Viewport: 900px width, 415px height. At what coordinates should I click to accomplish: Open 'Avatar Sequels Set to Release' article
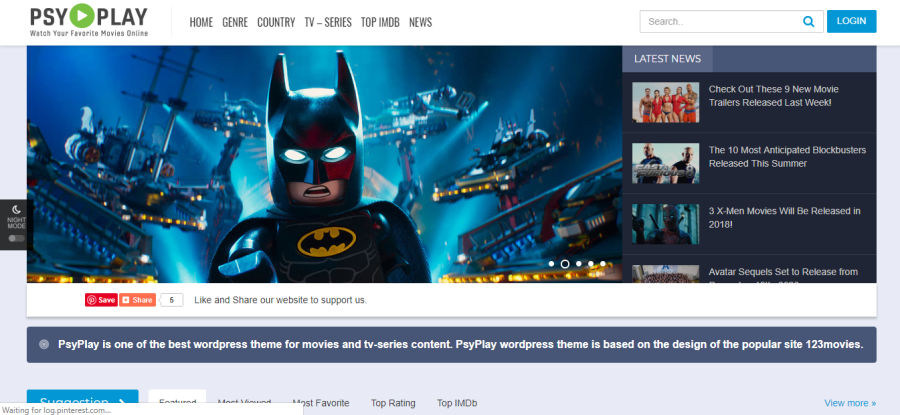coord(783,275)
